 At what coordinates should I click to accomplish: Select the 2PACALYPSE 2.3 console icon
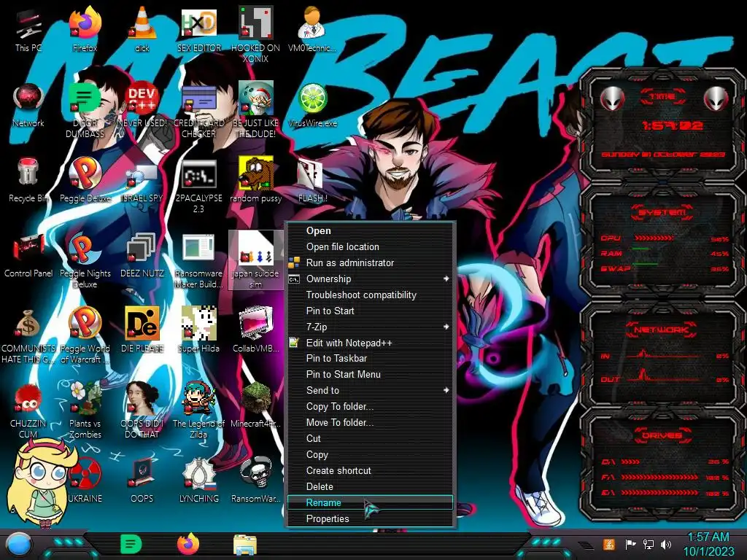[x=198, y=186]
